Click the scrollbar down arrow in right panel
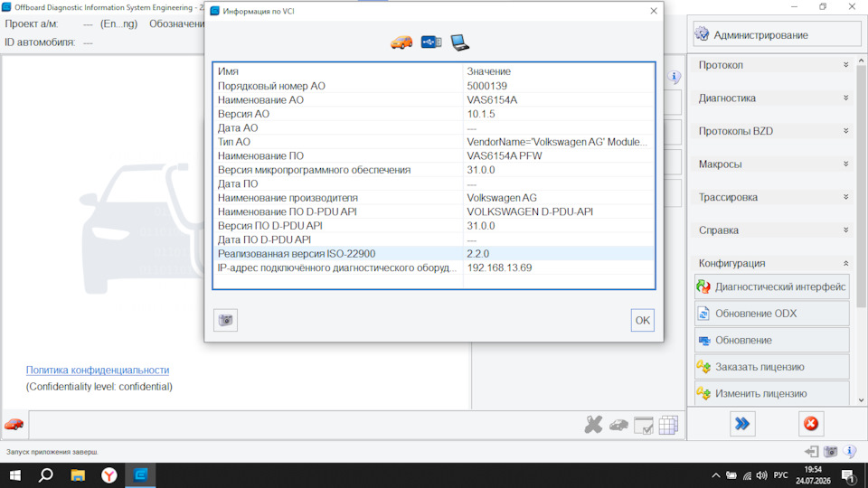 click(x=862, y=400)
